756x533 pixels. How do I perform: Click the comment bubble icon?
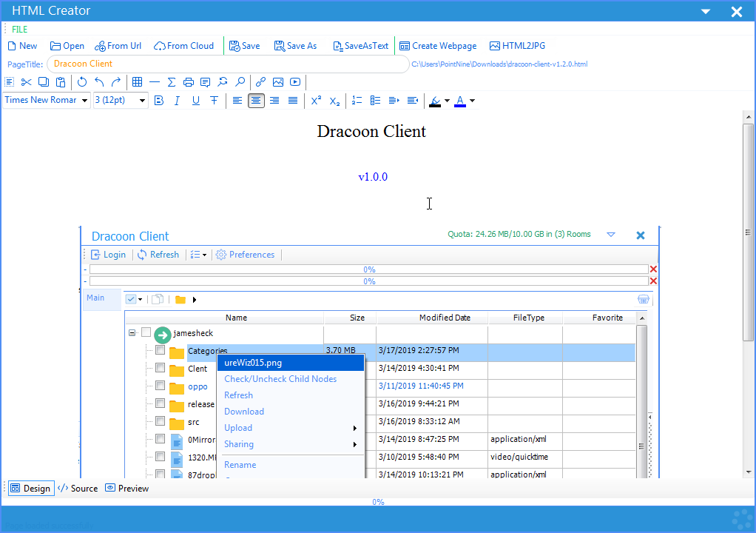(x=206, y=82)
